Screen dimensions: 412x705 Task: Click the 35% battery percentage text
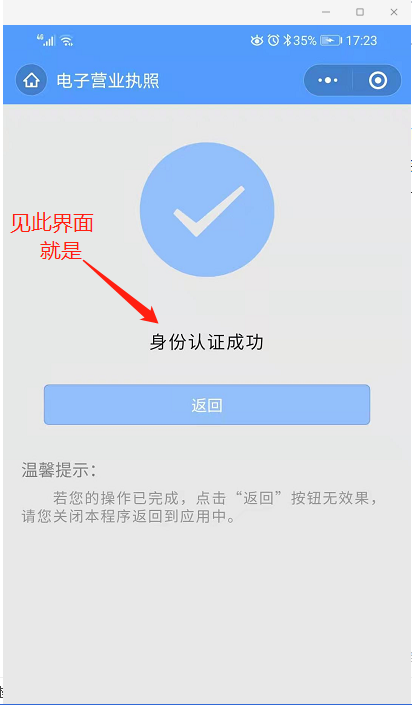(x=305, y=41)
